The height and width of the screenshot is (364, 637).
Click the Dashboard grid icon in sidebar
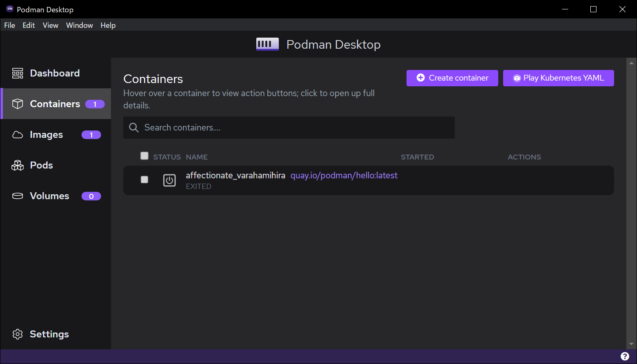pos(18,73)
